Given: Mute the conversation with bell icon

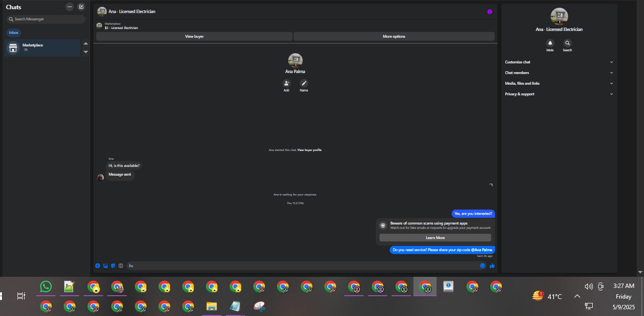Looking at the screenshot, I should click(x=550, y=43).
